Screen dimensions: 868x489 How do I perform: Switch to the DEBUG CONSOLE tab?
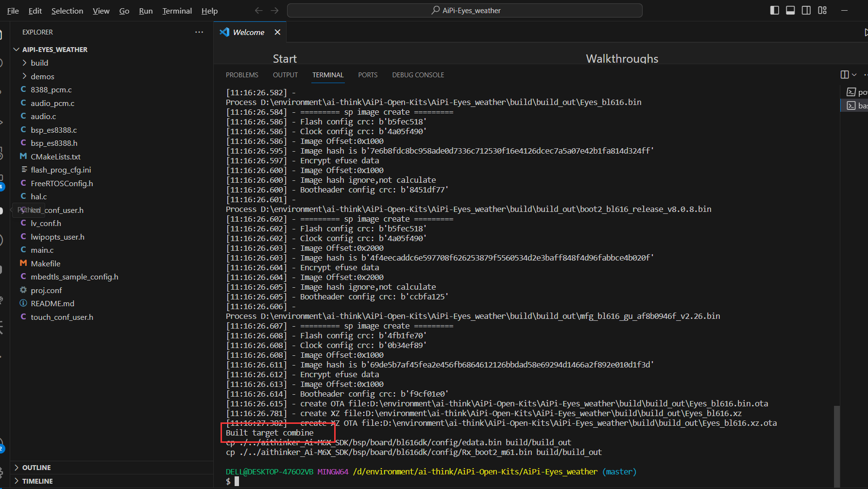click(x=418, y=75)
